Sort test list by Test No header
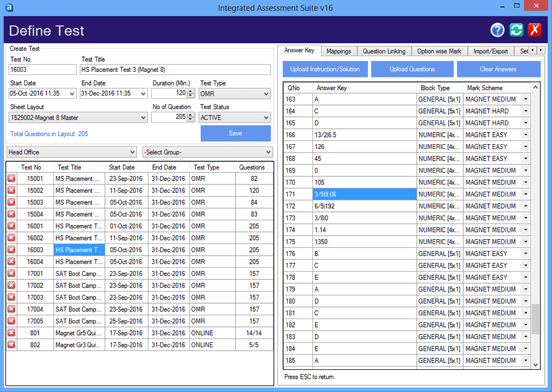Viewport: 552px width, 392px height. tap(31, 167)
